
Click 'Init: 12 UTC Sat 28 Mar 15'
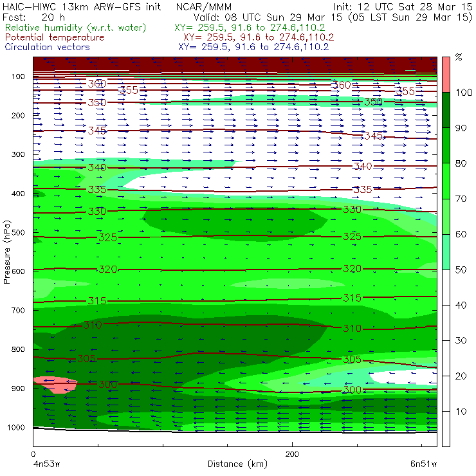403,7
